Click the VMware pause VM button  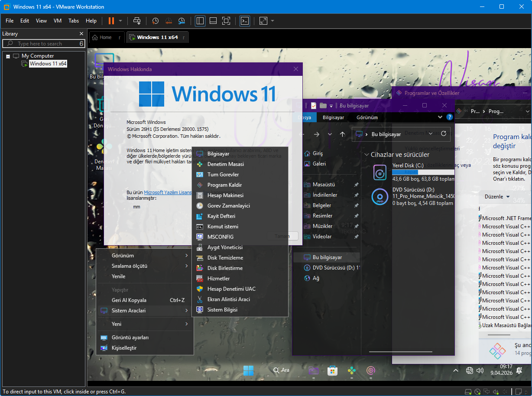click(111, 21)
